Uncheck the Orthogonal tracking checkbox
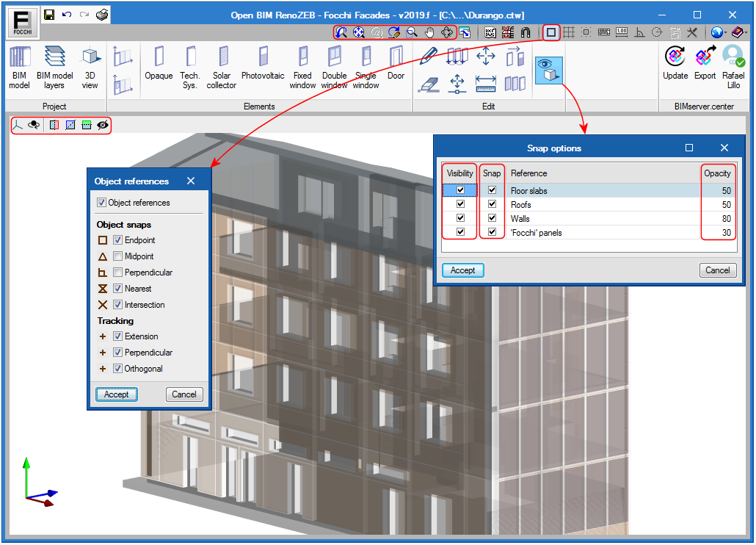 [117, 369]
